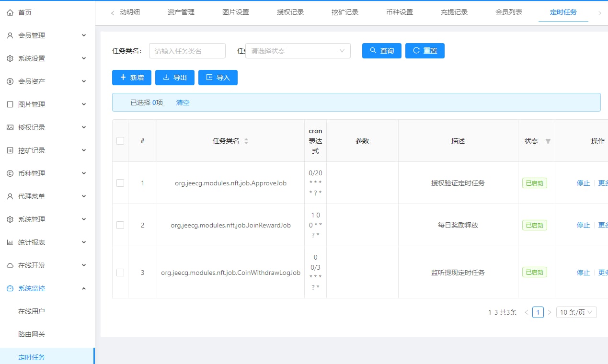Switch to the 图片设置 tab
This screenshot has width=608, height=364.
236,12
